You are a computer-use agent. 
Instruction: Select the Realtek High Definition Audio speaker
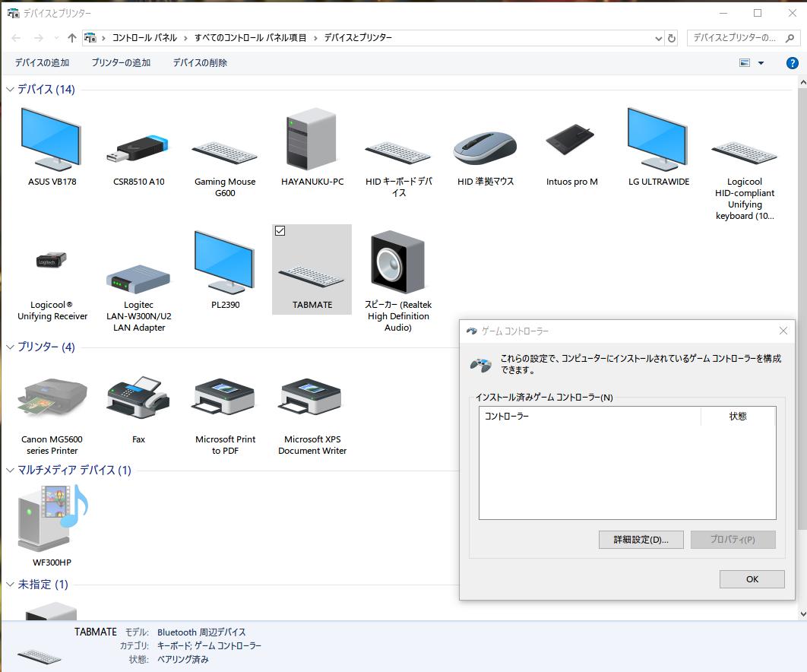coord(398,262)
